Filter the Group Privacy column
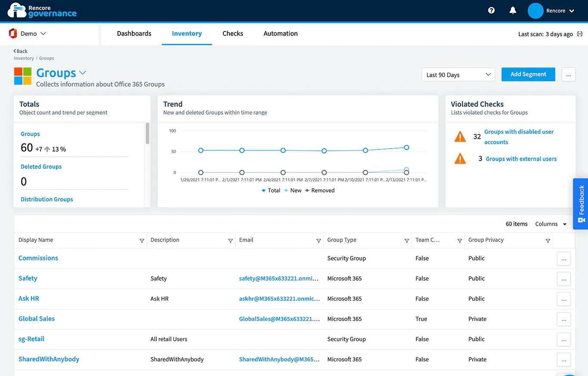 (548, 241)
